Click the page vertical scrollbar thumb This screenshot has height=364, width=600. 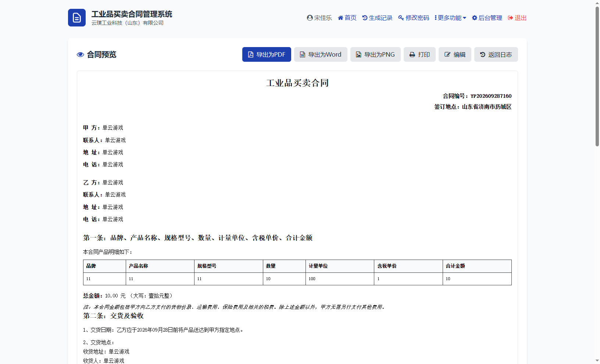pyautogui.click(x=597, y=76)
